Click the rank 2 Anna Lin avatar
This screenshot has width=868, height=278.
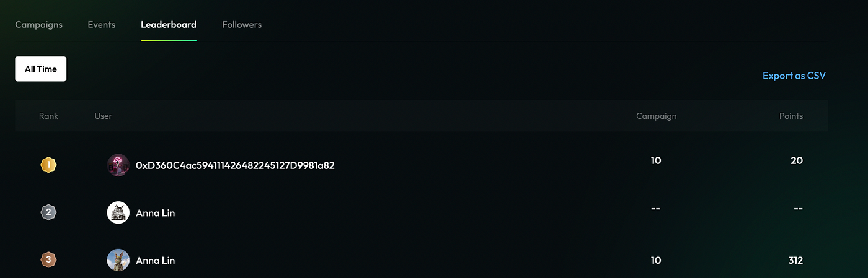click(118, 212)
